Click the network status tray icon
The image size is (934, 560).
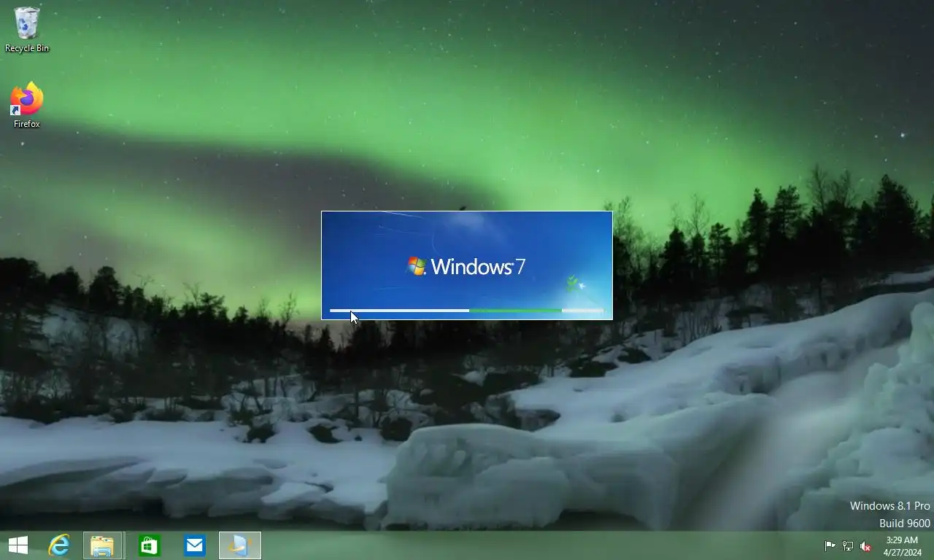coord(848,546)
